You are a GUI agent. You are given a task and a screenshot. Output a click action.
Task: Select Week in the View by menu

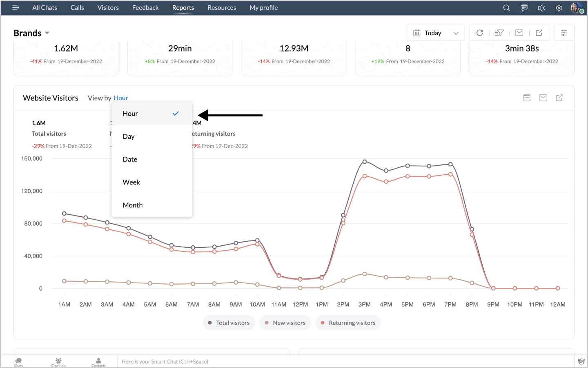pyautogui.click(x=152, y=182)
